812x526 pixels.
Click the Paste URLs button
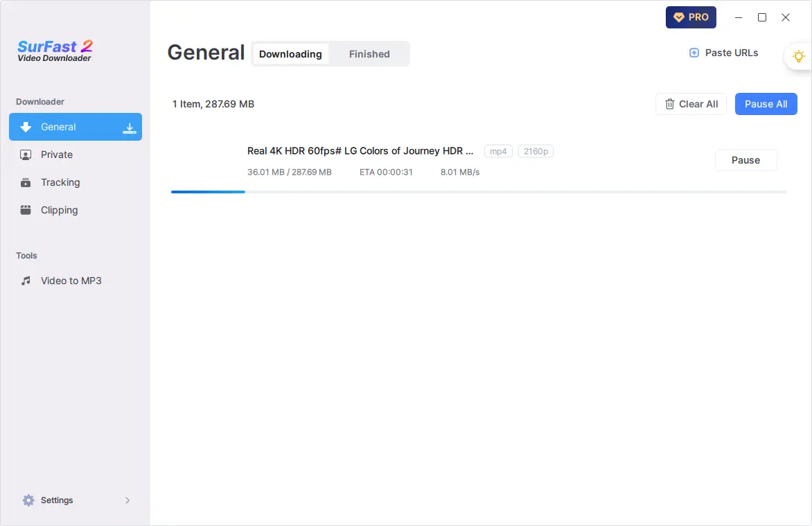(723, 53)
